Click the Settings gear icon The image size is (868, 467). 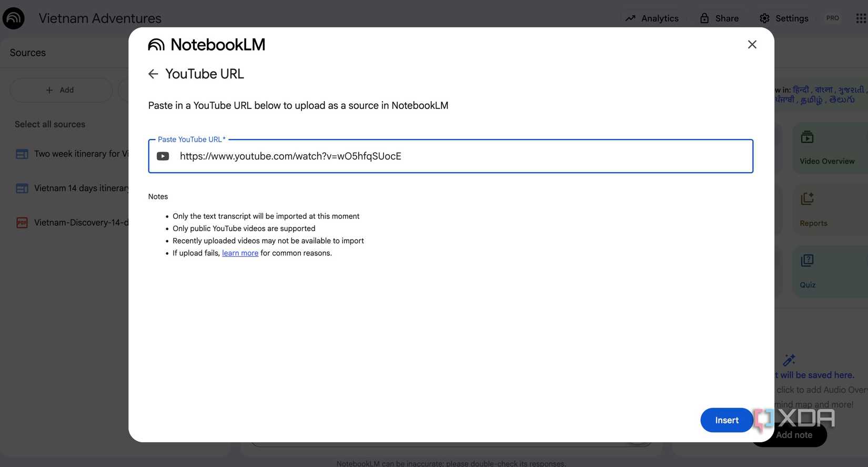(x=764, y=18)
